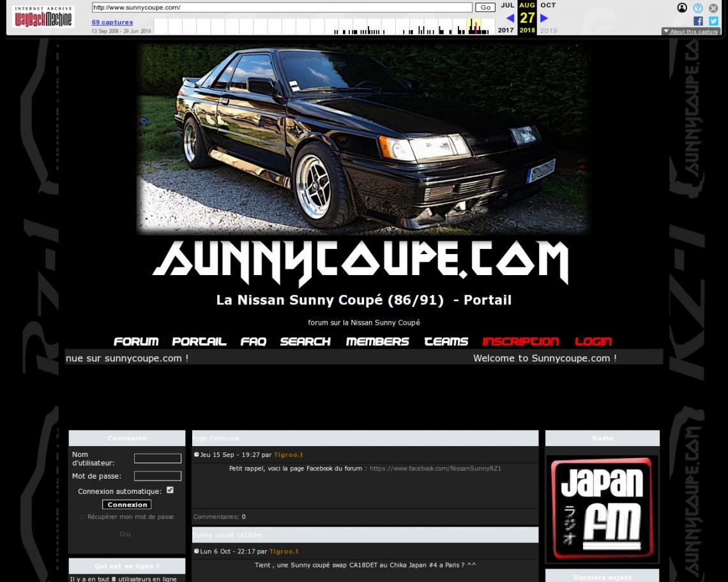
Task: Open Tigroo.t profile on the 6 Oct post
Action: [x=284, y=551]
